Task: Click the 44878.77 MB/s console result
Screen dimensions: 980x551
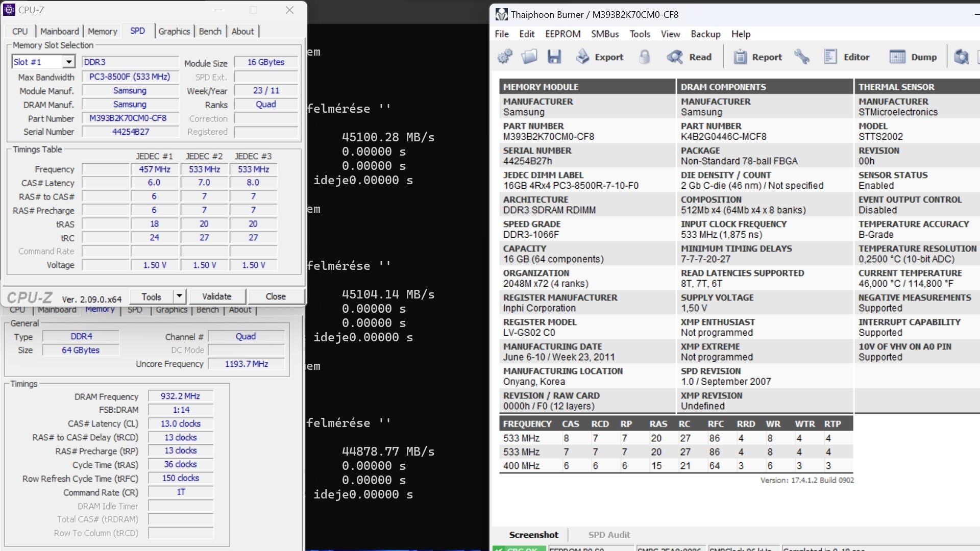Action: (x=388, y=452)
